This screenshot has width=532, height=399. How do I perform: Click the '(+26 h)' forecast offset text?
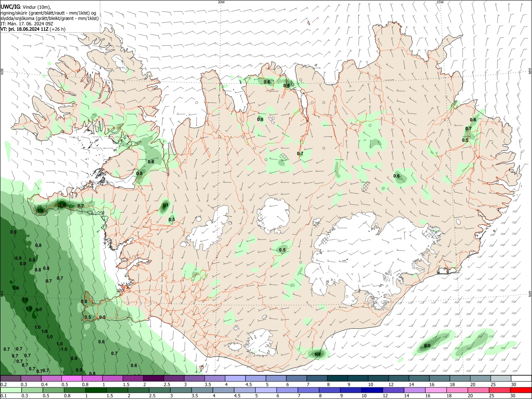point(57,29)
